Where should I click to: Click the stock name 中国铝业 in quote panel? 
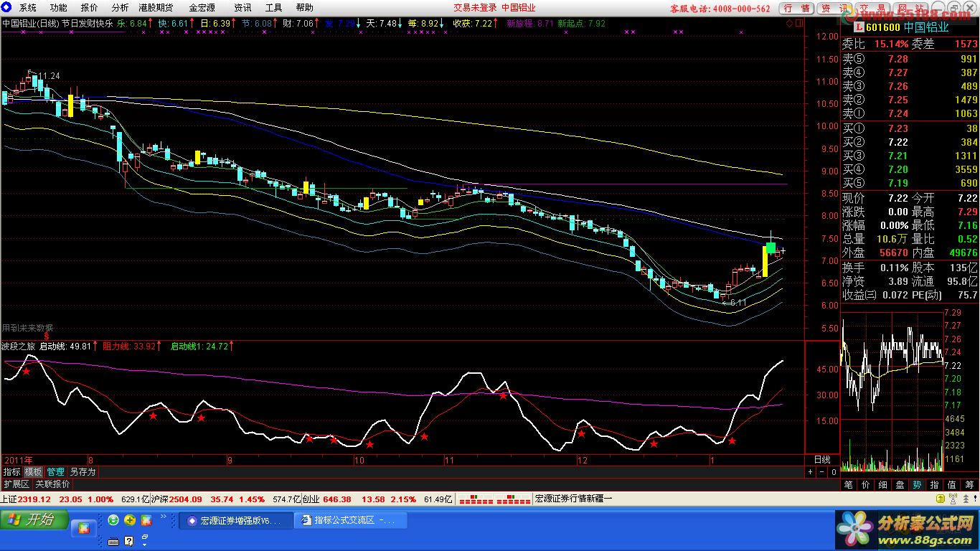(925, 27)
